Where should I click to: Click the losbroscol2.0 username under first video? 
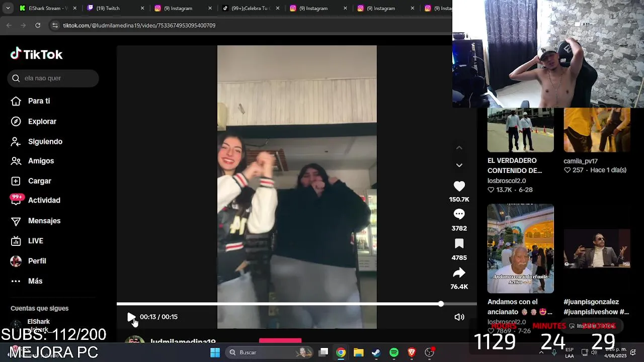point(507,181)
